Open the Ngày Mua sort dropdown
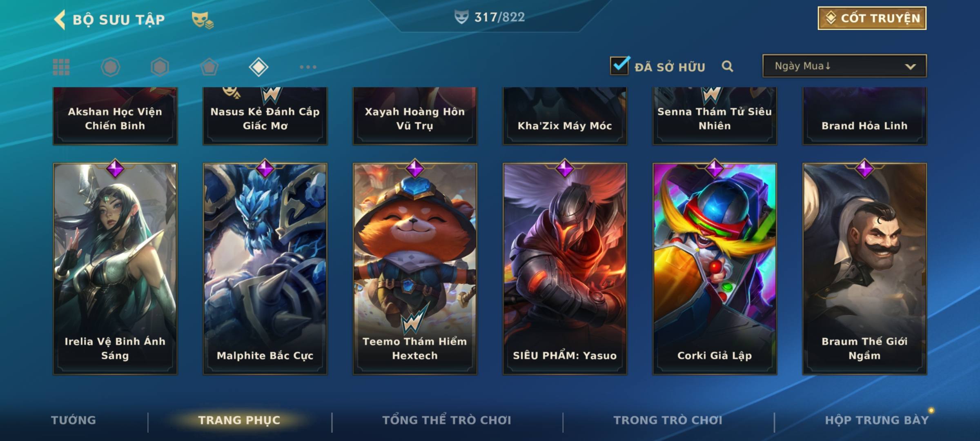Viewport: 980px width, 441px height. point(844,66)
